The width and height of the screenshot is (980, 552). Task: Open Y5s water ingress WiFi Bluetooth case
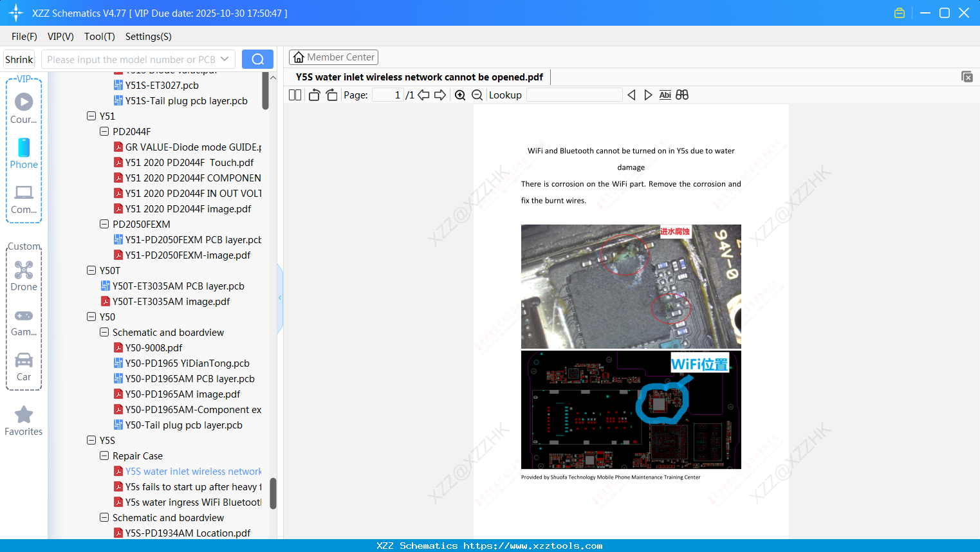(193, 502)
